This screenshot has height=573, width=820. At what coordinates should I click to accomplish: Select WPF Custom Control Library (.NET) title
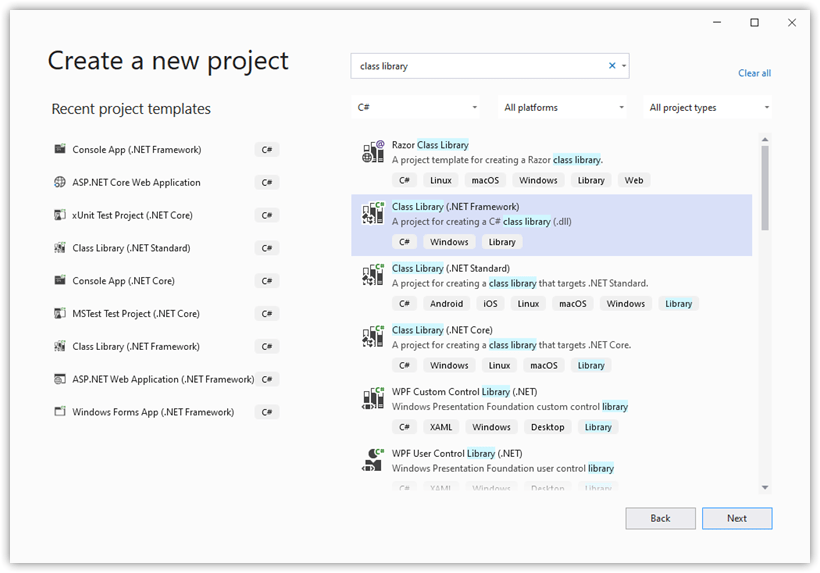coord(464,392)
